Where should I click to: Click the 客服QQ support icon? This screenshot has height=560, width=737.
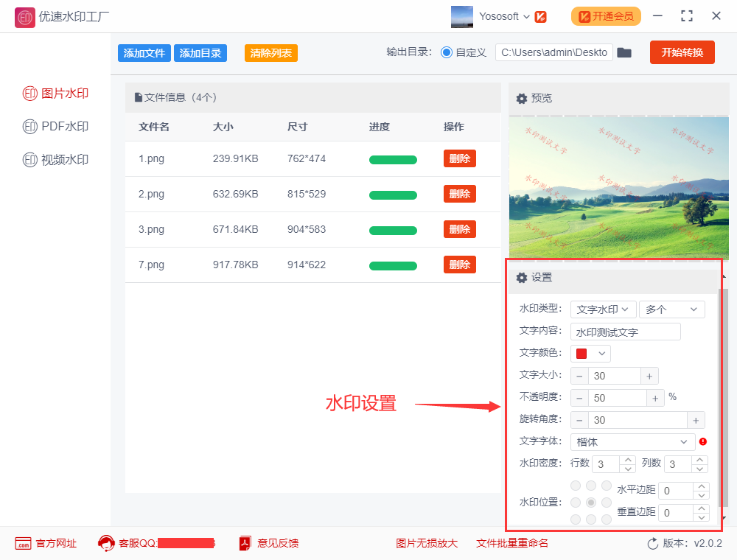tap(105, 543)
